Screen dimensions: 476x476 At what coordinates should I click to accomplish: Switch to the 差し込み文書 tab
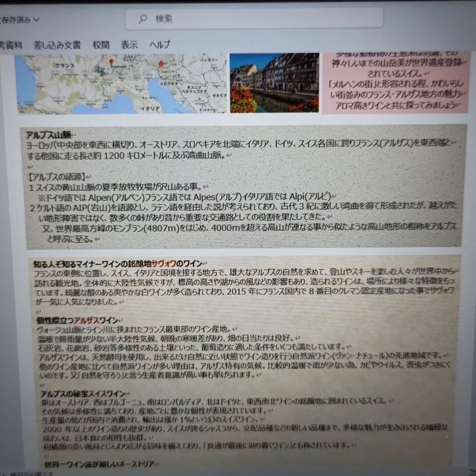pos(58,45)
